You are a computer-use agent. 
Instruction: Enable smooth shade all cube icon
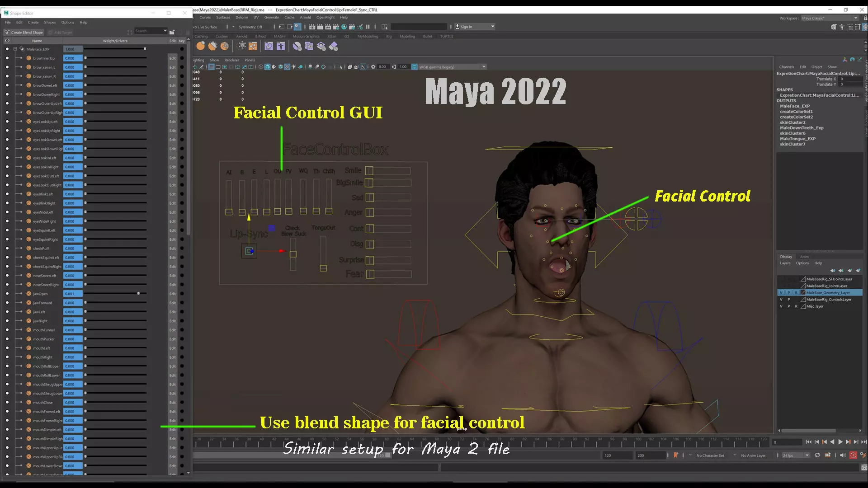pyautogui.click(x=267, y=67)
